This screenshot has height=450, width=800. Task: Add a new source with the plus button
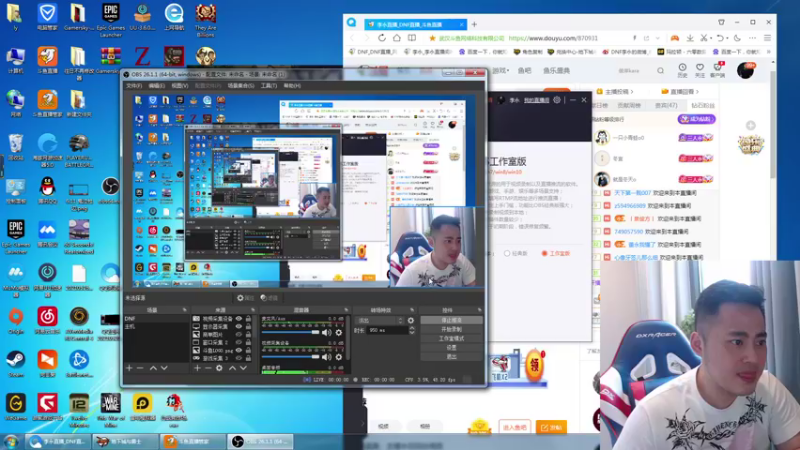pyautogui.click(x=197, y=368)
